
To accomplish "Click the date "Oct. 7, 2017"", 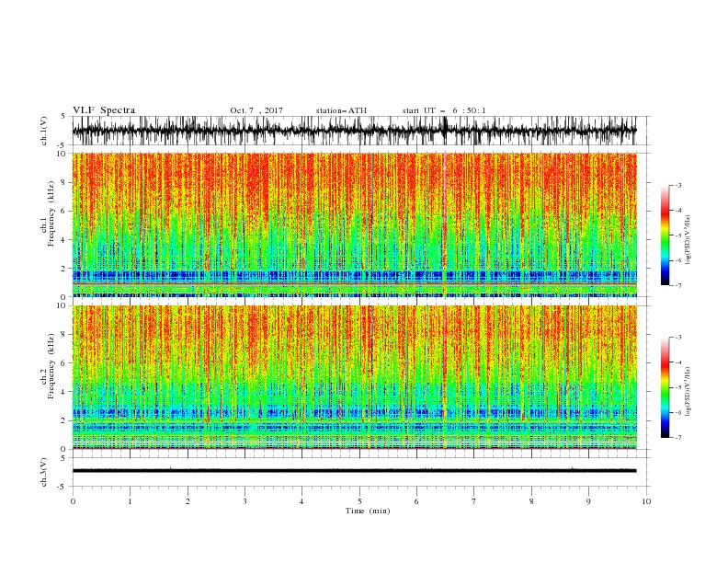I will click(x=256, y=110).
